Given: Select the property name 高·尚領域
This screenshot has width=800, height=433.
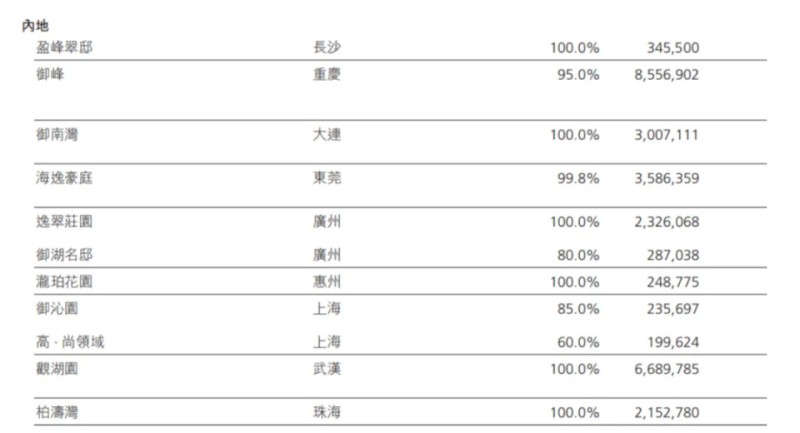Looking at the screenshot, I should pos(69,342).
